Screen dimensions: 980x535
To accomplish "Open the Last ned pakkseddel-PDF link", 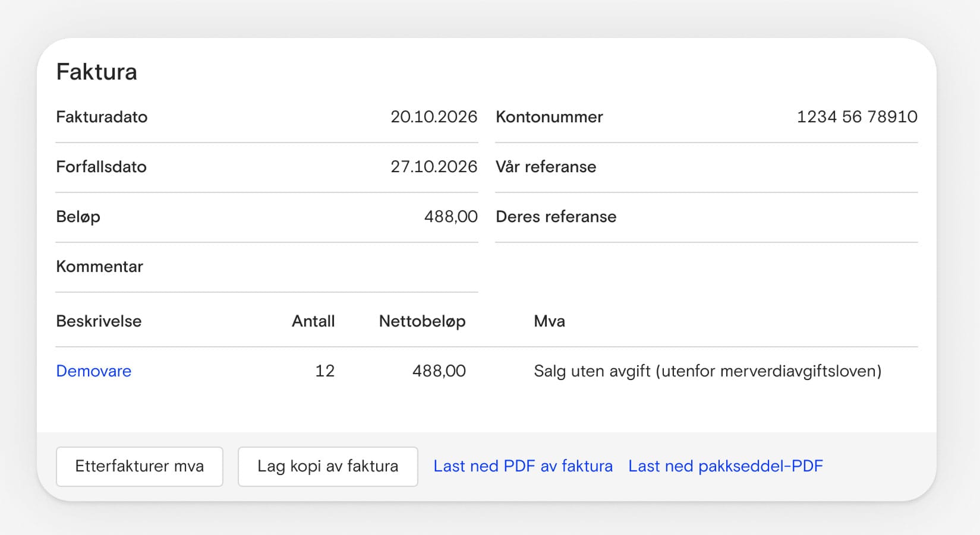I will 725,467.
